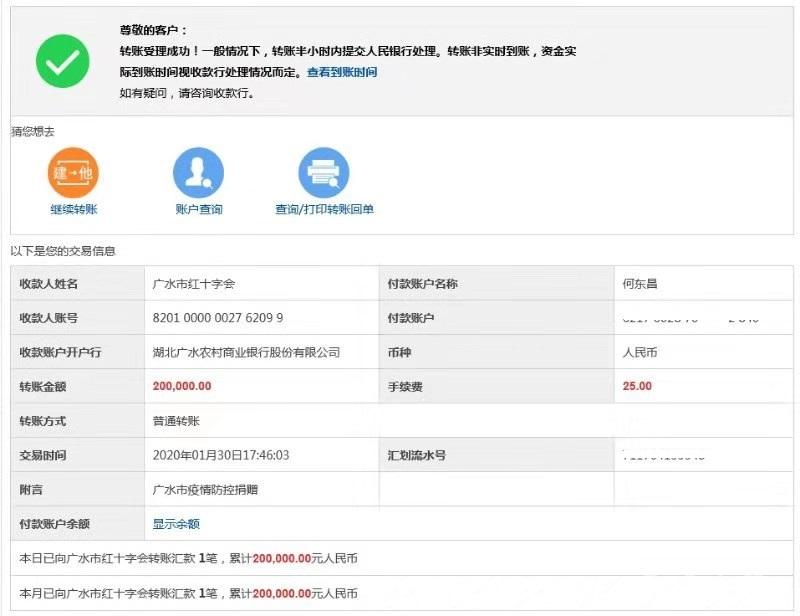Open the 账户查询 text link
The width and height of the screenshot is (800, 616).
pos(198,209)
